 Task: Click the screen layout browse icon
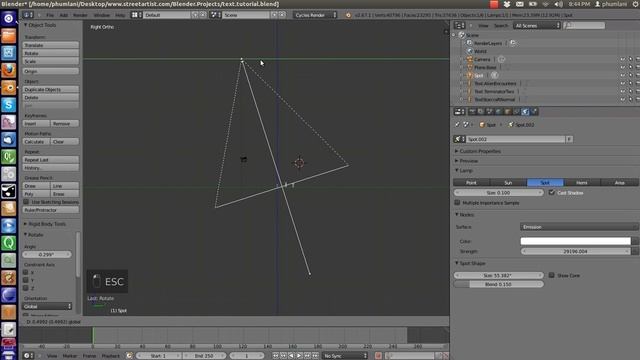(x=136, y=15)
